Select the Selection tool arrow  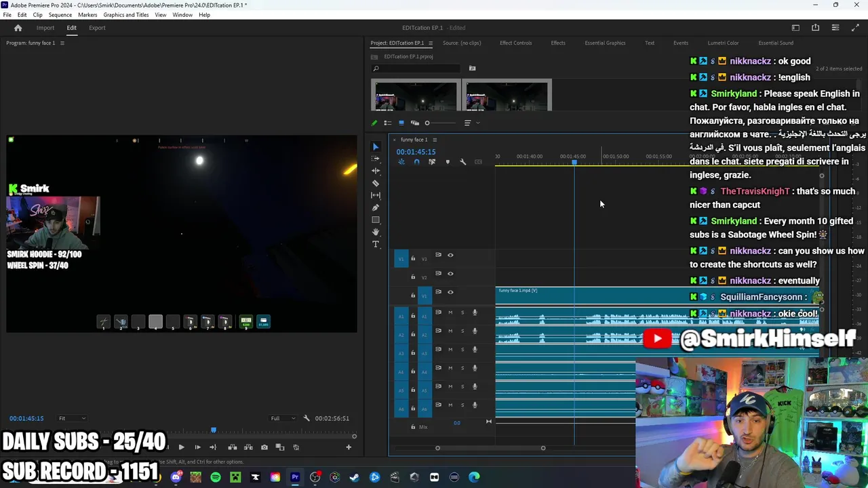pos(376,146)
